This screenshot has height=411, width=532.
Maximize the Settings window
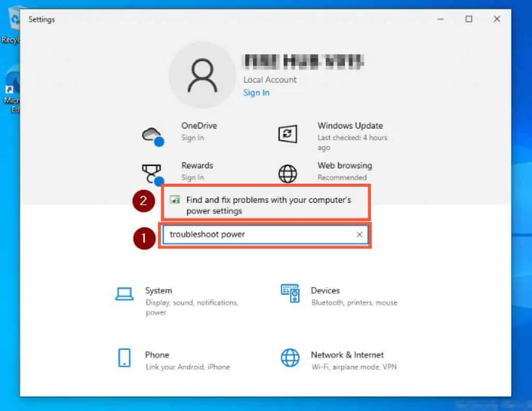[469, 19]
